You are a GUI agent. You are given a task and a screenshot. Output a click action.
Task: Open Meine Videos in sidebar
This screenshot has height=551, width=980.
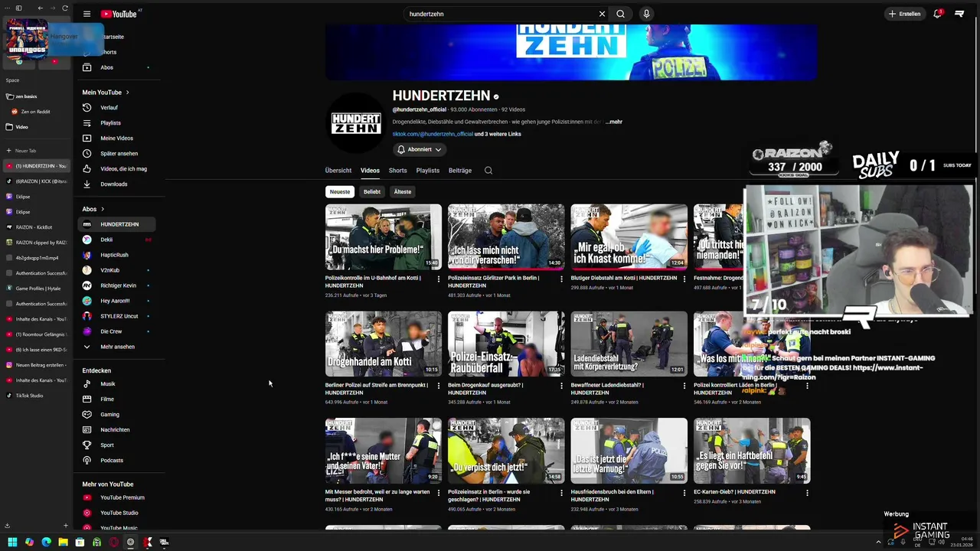(x=117, y=138)
